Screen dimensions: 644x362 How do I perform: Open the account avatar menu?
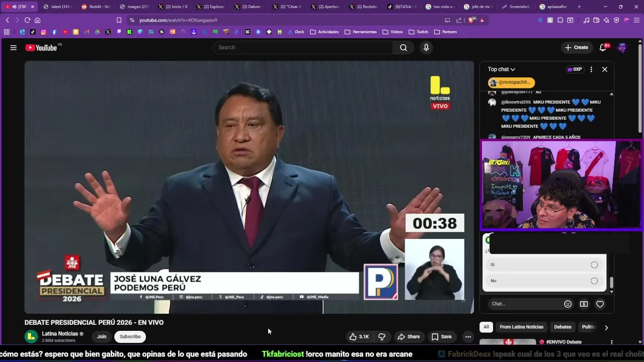click(622, 47)
